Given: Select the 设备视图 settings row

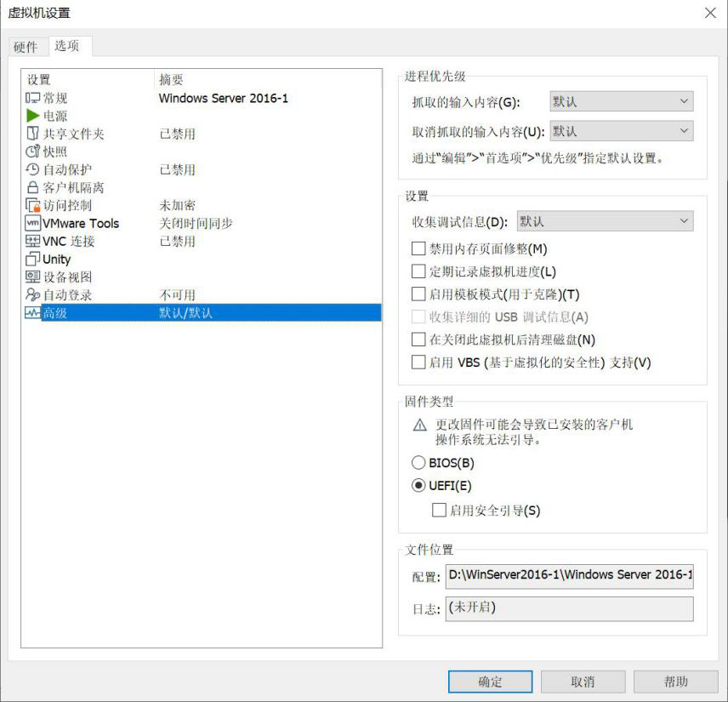Looking at the screenshot, I should (202, 277).
